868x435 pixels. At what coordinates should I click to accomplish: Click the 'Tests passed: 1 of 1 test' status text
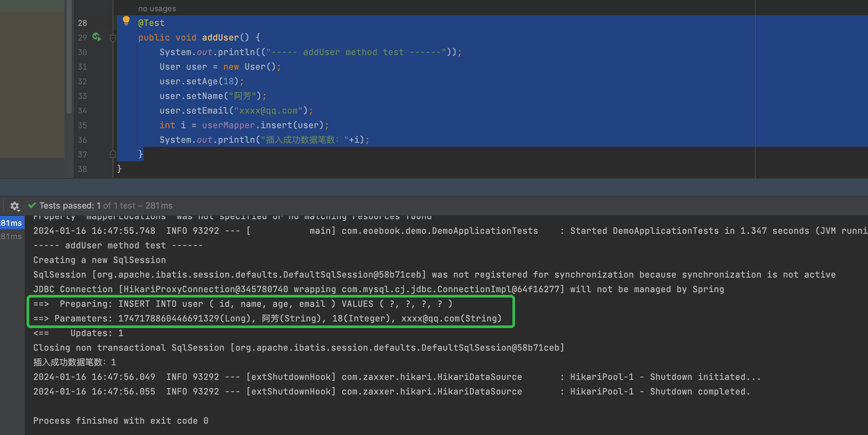[106, 205]
